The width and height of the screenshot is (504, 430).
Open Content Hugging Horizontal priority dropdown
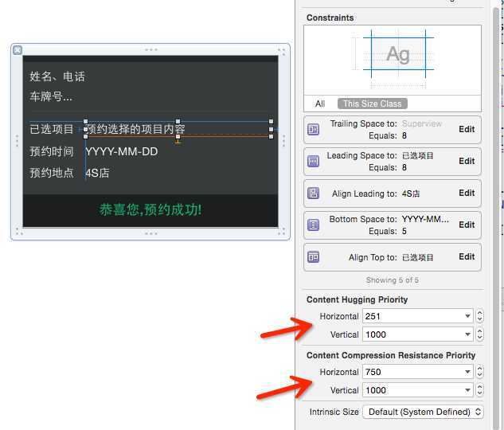[467, 316]
